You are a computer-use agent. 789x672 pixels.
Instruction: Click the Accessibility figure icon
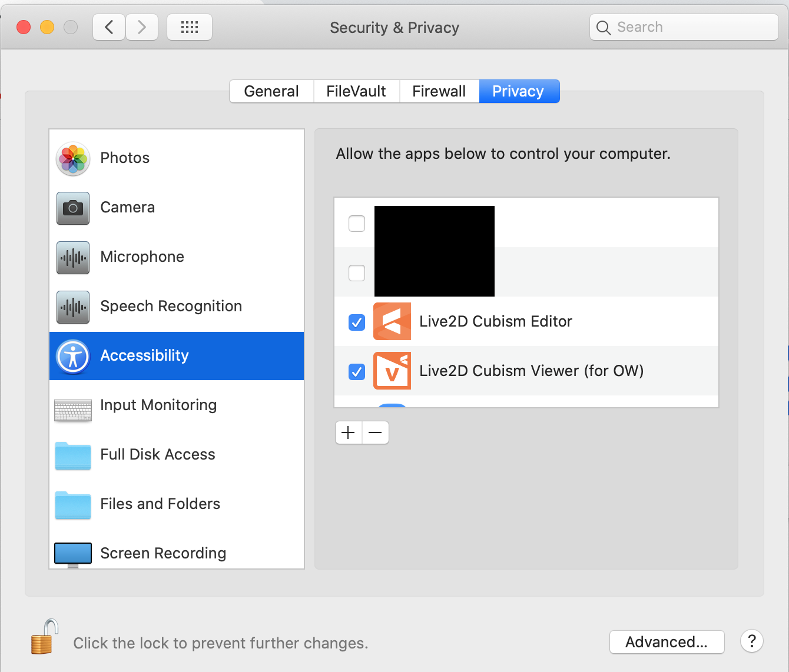pyautogui.click(x=73, y=357)
